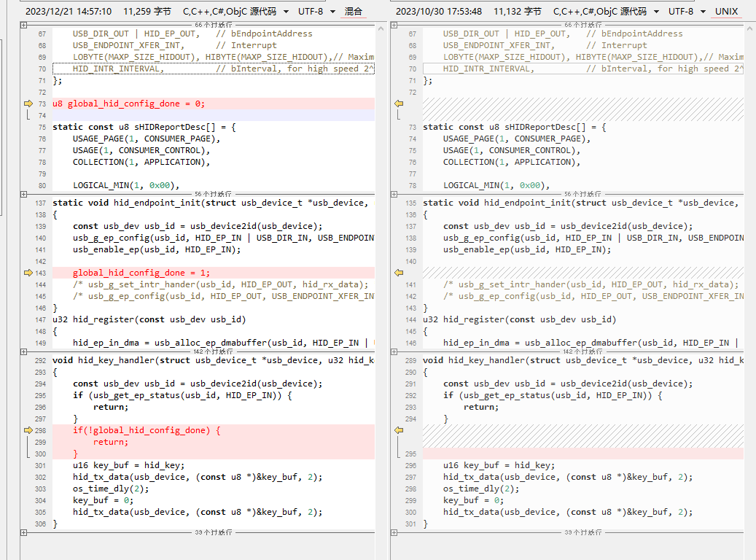Screen dimensions: 756x560
Task: Click the left file size 11,259 字节
Action: [x=147, y=11]
